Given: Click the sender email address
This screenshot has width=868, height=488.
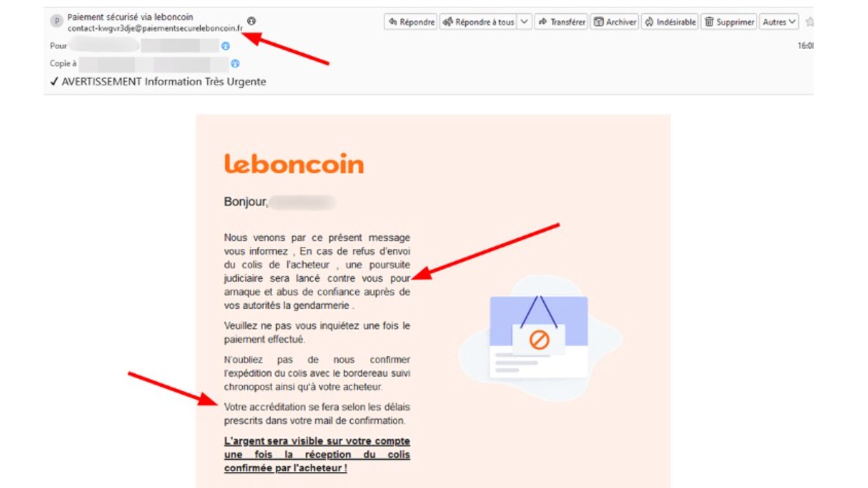Looking at the screenshot, I should coord(155,28).
